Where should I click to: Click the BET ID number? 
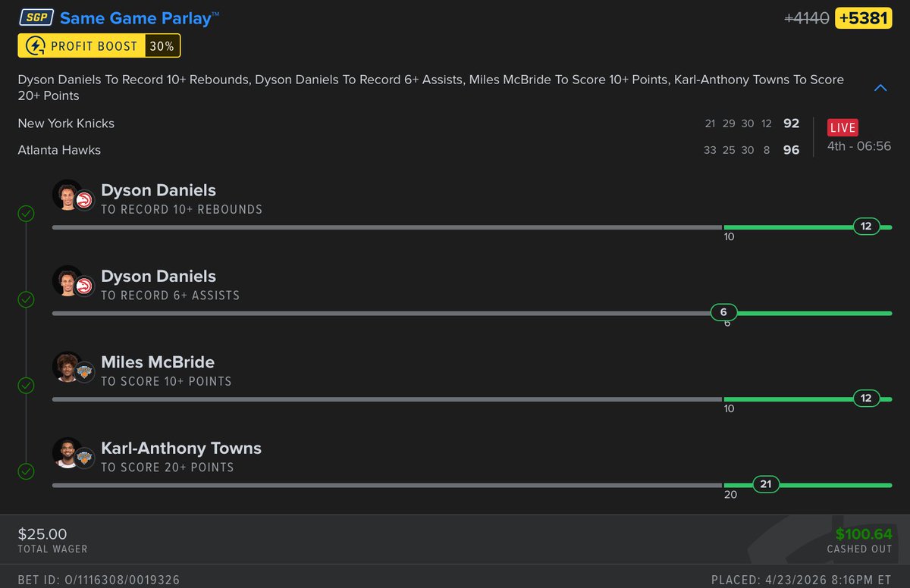point(99,580)
